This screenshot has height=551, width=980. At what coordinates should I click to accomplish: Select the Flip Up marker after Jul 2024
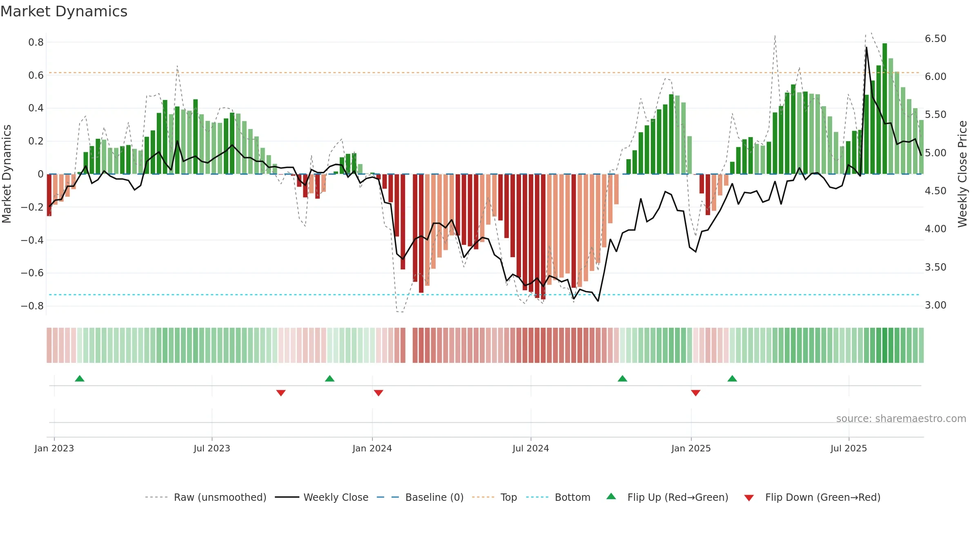pyautogui.click(x=622, y=378)
